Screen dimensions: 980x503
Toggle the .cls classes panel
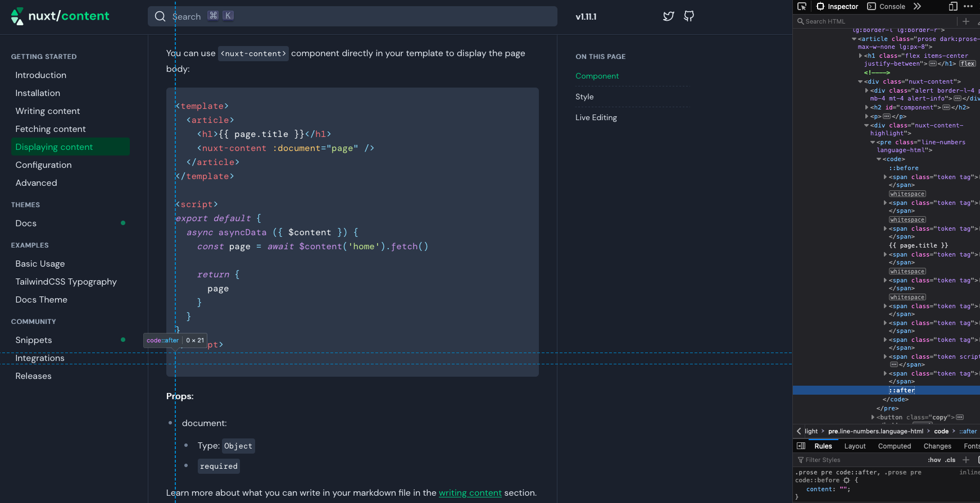tap(950, 460)
